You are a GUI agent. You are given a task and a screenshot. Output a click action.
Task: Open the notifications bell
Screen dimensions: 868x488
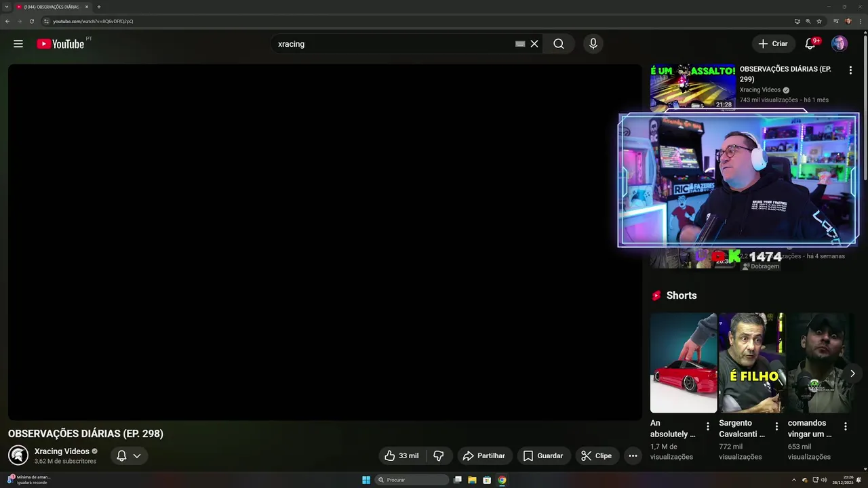(x=810, y=44)
